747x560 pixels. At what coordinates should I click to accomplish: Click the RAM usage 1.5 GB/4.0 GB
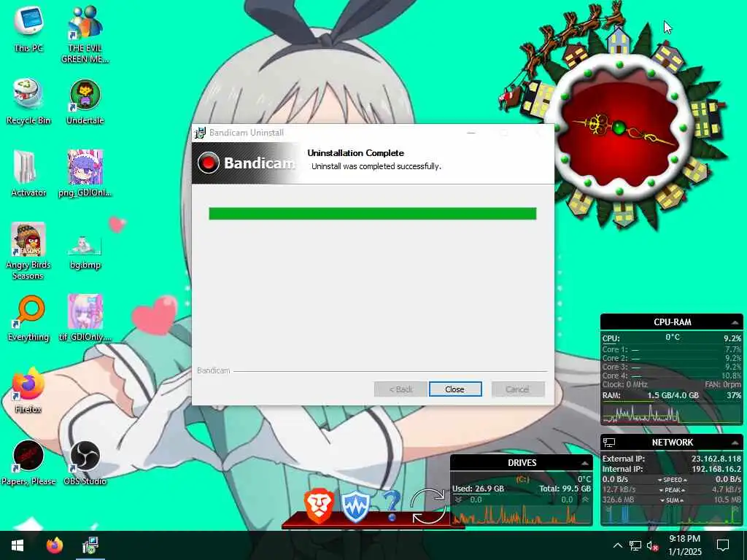(673, 395)
